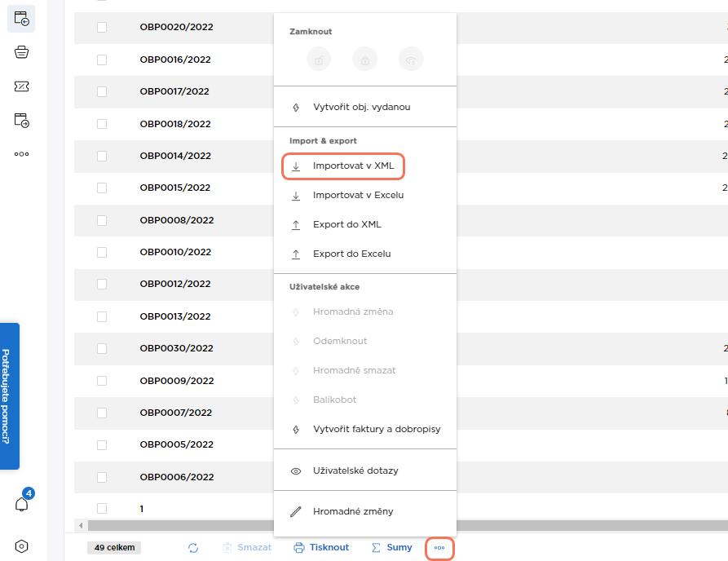Click order number OBP0007/2022
Viewport: 728px width, 561px height.
(175, 413)
